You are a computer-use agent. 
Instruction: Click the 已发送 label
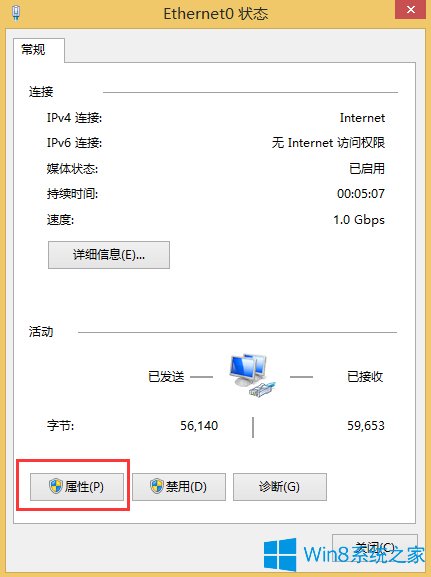pyautogui.click(x=166, y=376)
